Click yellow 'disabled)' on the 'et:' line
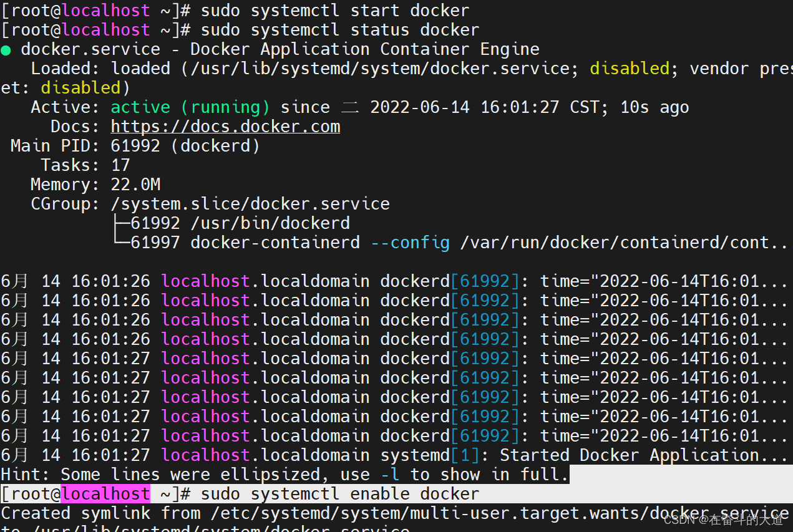The width and height of the screenshot is (793, 532). 85,88
